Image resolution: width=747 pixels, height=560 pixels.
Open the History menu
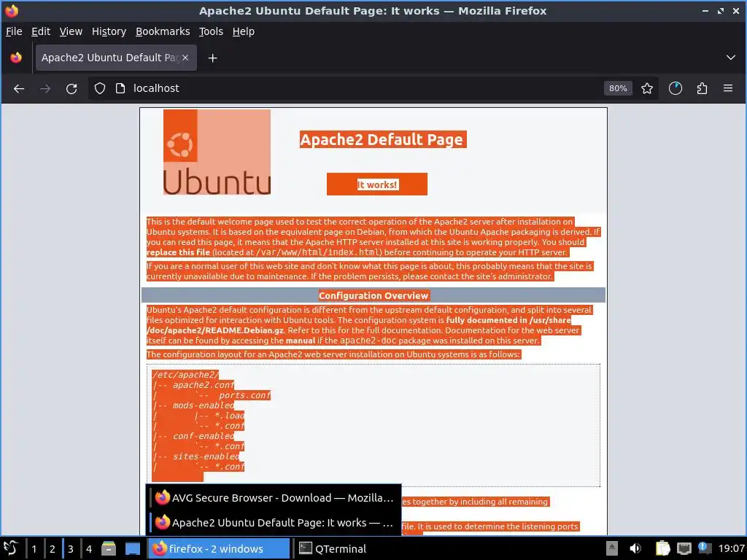coord(109,31)
